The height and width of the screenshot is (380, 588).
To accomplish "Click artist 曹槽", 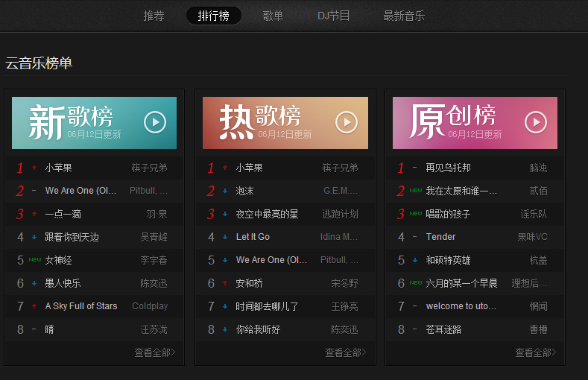I will pyautogui.click(x=539, y=329).
